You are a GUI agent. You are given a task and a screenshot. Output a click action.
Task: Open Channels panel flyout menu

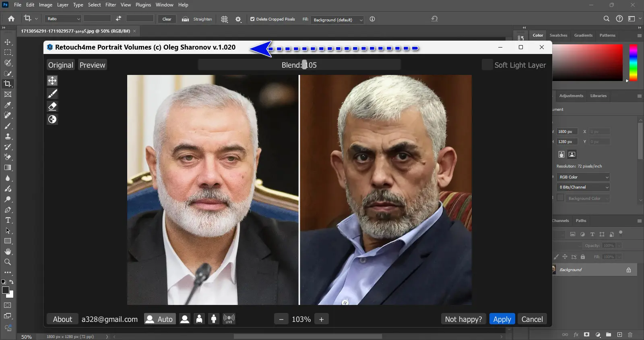pyautogui.click(x=640, y=221)
